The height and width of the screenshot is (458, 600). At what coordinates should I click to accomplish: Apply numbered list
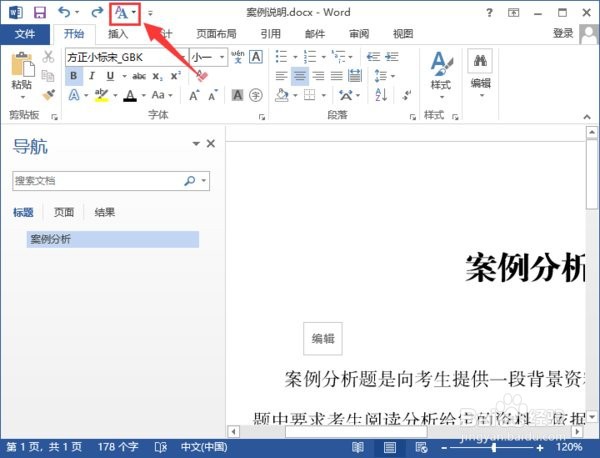coord(310,57)
